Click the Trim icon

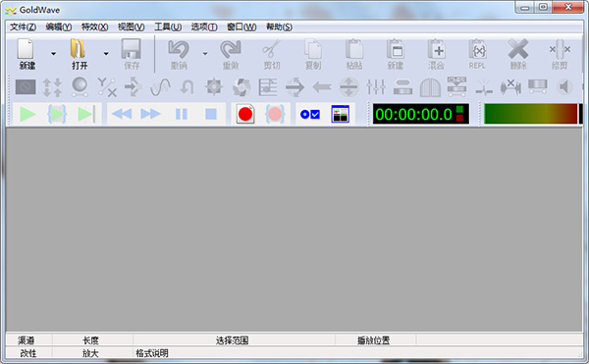click(x=560, y=49)
